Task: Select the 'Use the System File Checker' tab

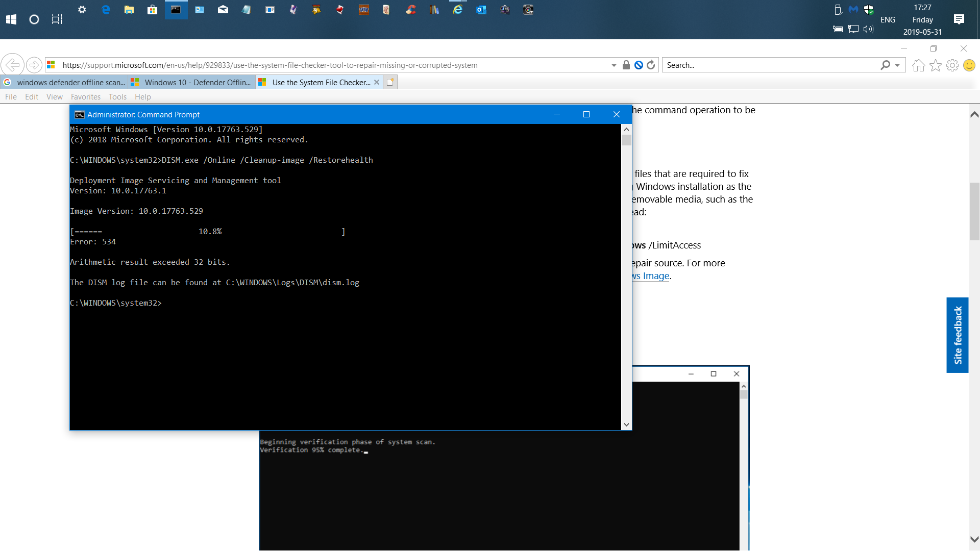Action: [x=320, y=82]
